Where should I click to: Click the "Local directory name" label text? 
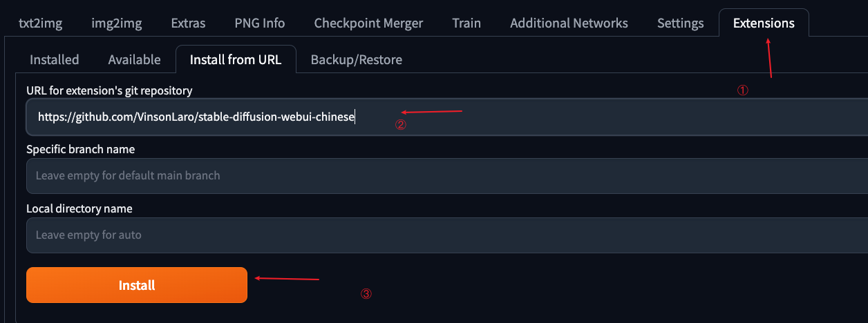(79, 208)
